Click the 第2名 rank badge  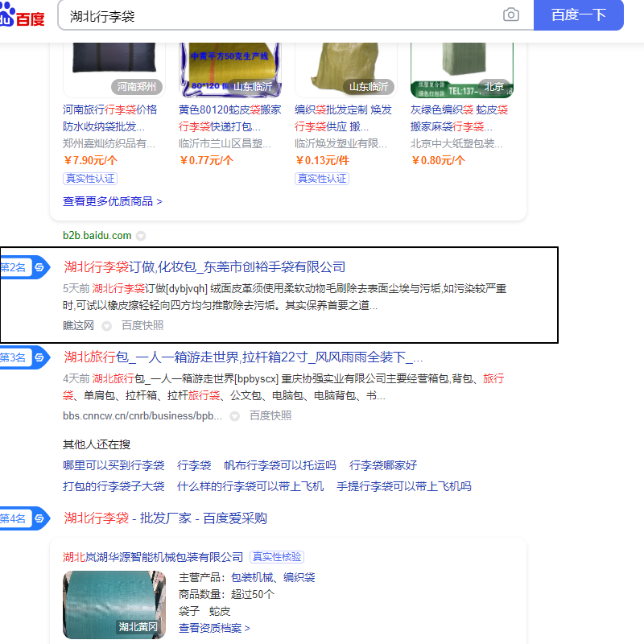pos(25,267)
